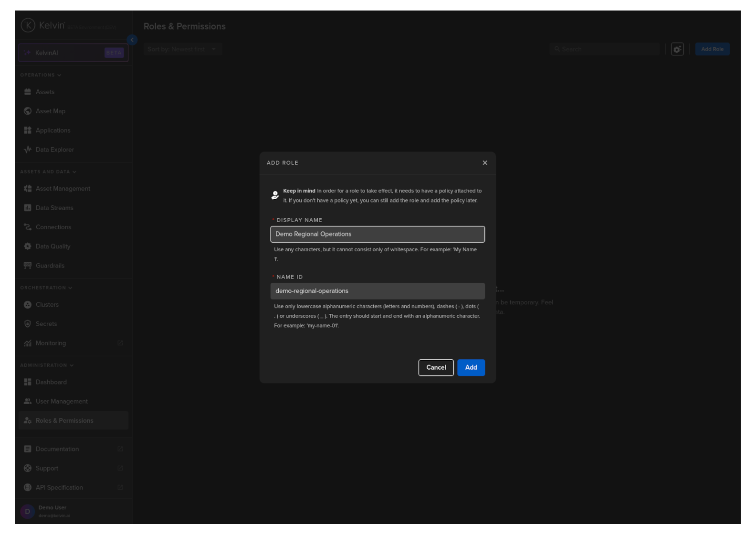Go to Data Streams page
Viewport: 756px width, 535px height.
click(54, 208)
